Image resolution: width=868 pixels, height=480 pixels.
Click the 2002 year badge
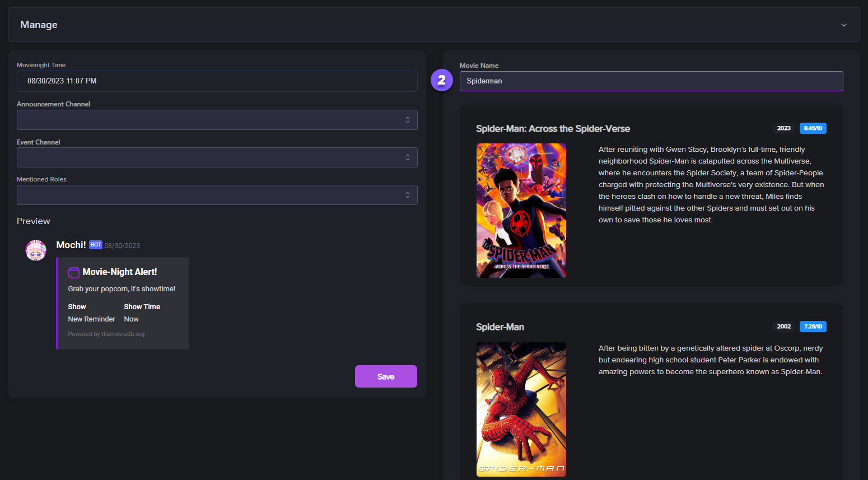tap(783, 327)
